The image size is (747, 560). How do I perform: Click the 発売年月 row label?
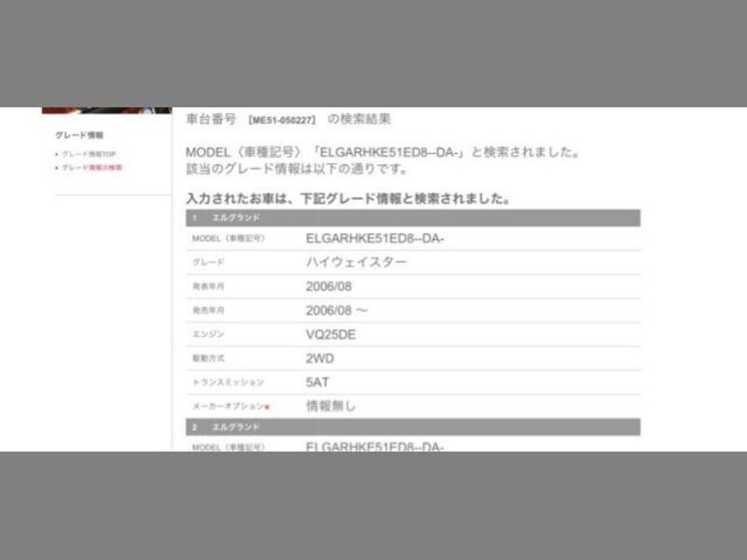(x=208, y=311)
